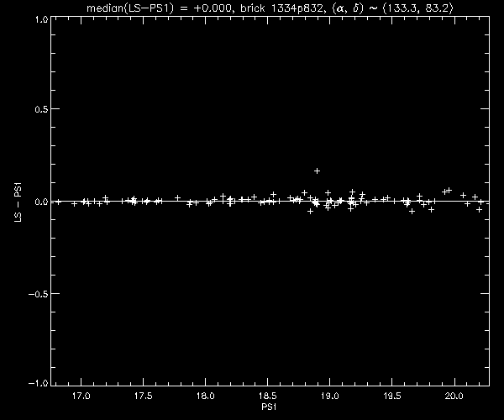Click the PS1 x-axis label

[x=269, y=407]
